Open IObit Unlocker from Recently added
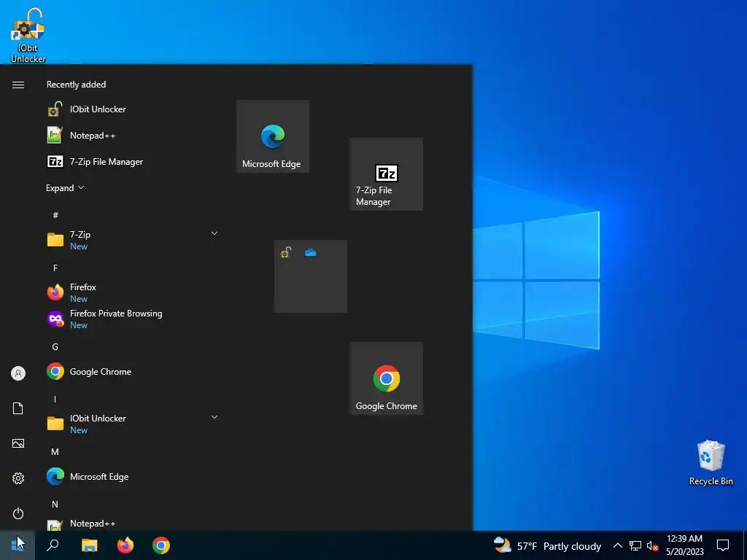 point(131,109)
